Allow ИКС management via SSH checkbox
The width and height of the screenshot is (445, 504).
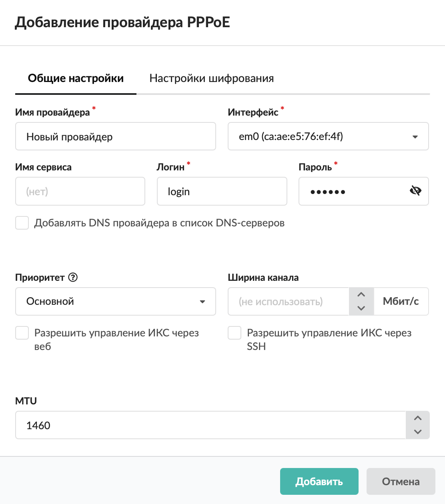[x=235, y=333]
